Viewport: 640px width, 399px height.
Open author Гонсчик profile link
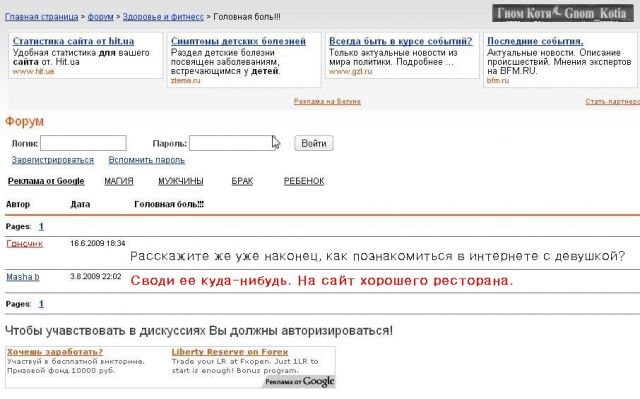[24, 244]
